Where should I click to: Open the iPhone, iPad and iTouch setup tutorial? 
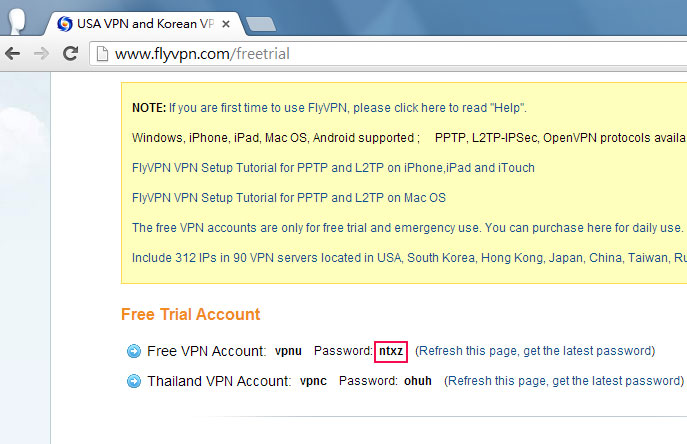333,168
